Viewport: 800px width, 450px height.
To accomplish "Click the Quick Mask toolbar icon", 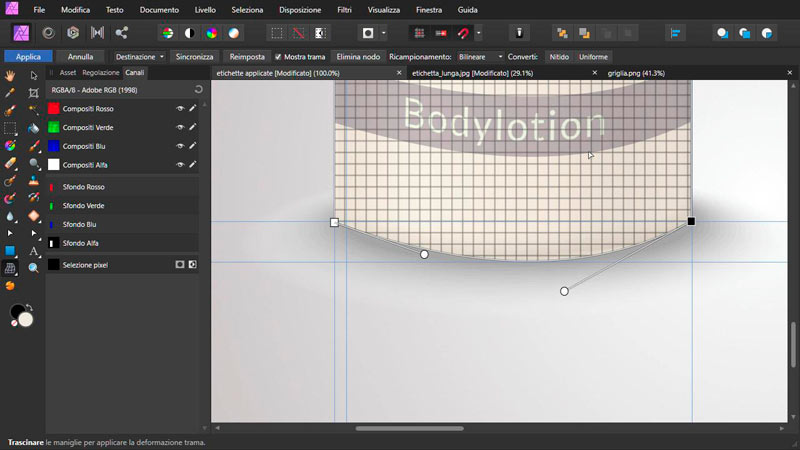I will (x=368, y=33).
